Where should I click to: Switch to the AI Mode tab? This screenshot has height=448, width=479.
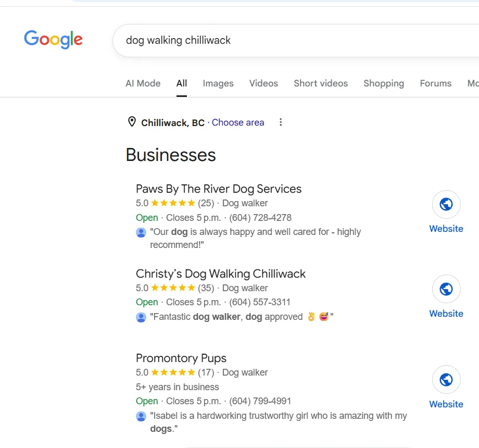click(143, 83)
